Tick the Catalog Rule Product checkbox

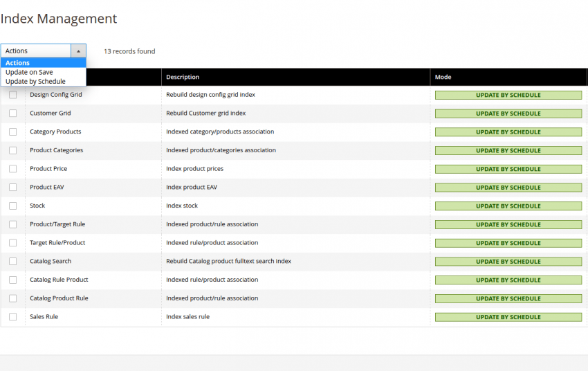click(12, 280)
